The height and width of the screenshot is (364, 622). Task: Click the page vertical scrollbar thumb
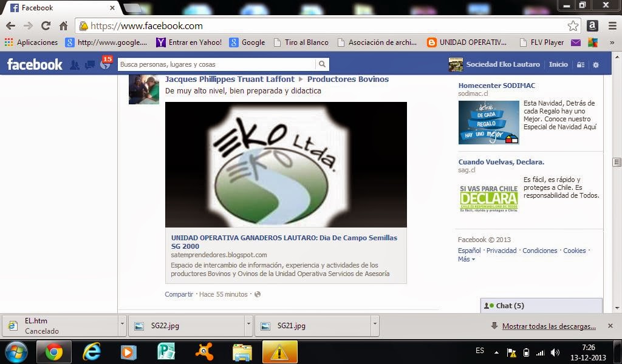(617, 162)
